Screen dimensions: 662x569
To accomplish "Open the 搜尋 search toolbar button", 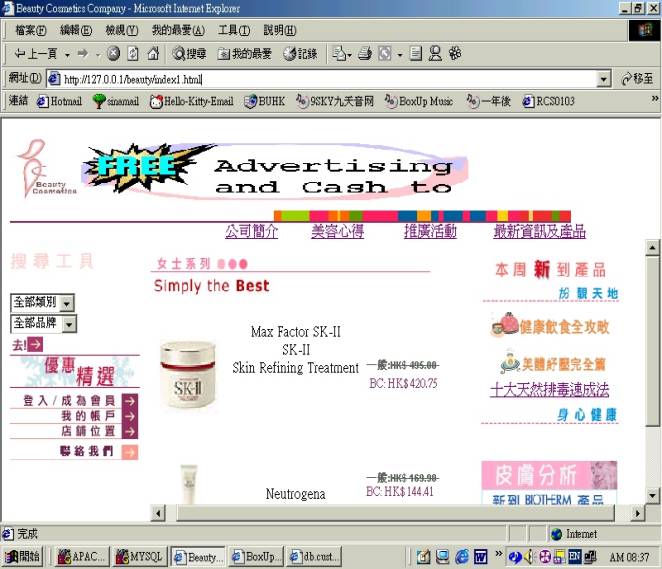I will pos(189,54).
